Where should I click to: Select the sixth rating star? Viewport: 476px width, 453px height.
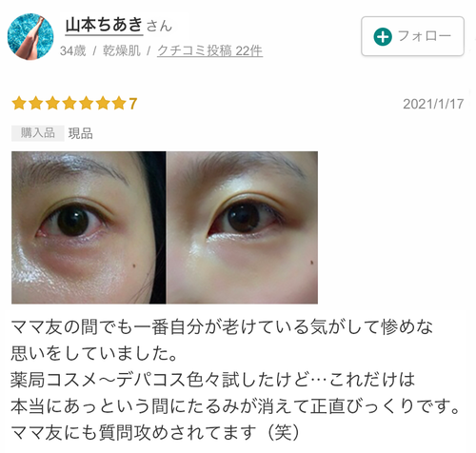[x=103, y=104]
